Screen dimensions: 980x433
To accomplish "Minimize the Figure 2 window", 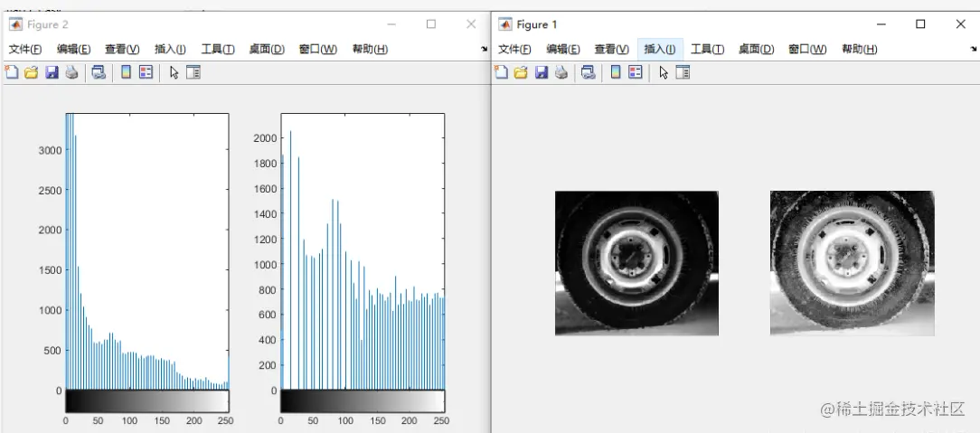I will 391,24.
